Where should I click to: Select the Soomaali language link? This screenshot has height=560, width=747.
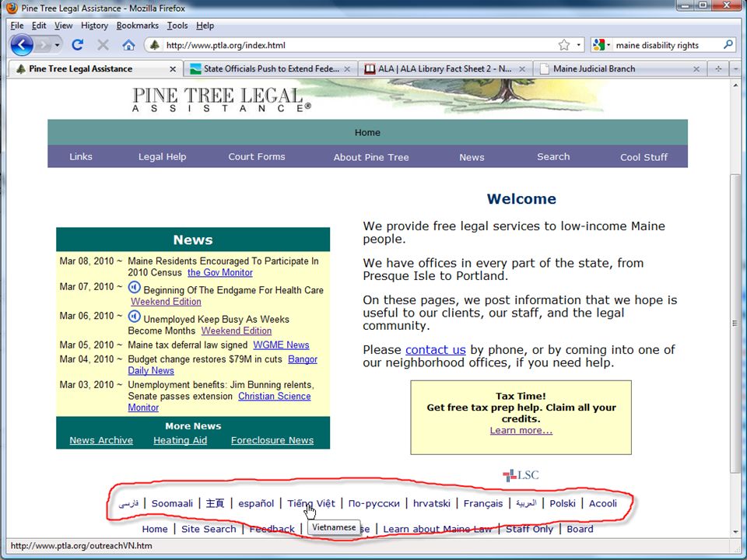pyautogui.click(x=172, y=503)
